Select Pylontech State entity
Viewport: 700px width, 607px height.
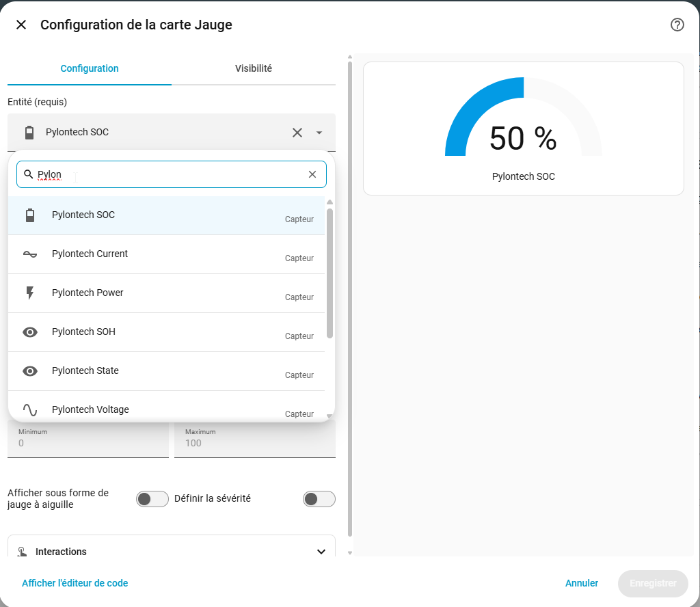point(166,371)
